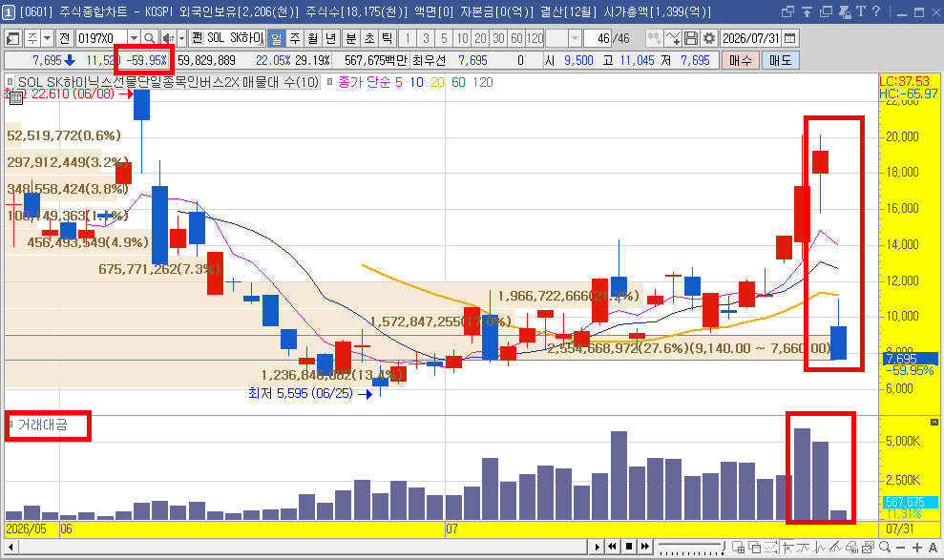Click the title bar screen lock icon
944x560 pixels.
point(844,11)
